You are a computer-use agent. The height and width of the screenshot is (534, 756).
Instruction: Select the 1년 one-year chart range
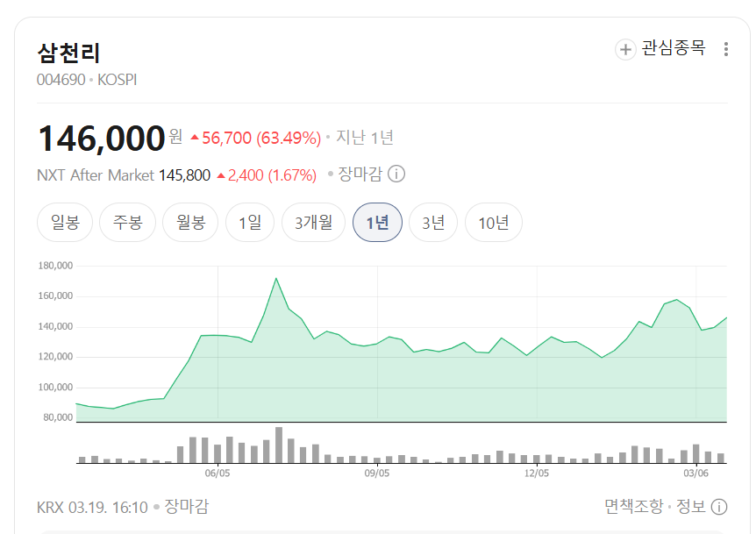(x=377, y=222)
